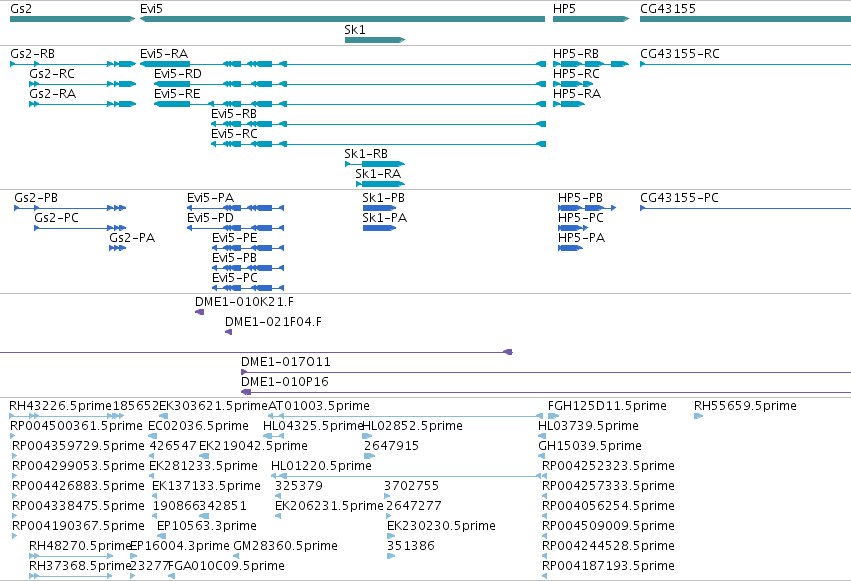Click the GH15039.5prime EST label
This screenshot has height=581, width=851.
(x=590, y=447)
